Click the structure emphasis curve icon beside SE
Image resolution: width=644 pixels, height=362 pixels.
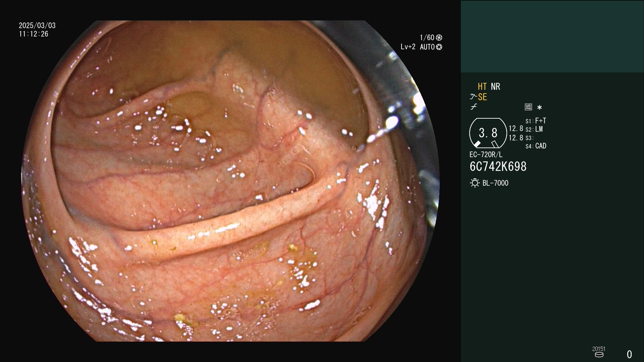473,97
